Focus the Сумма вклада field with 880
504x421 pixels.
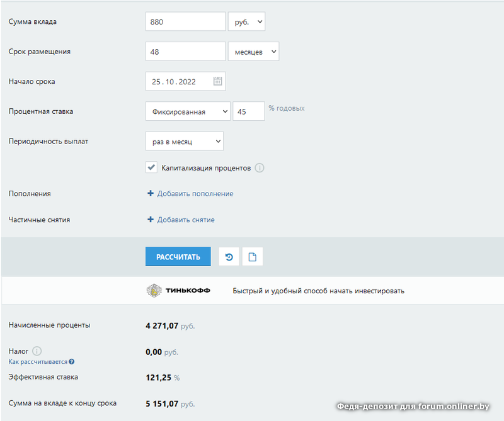pos(185,21)
